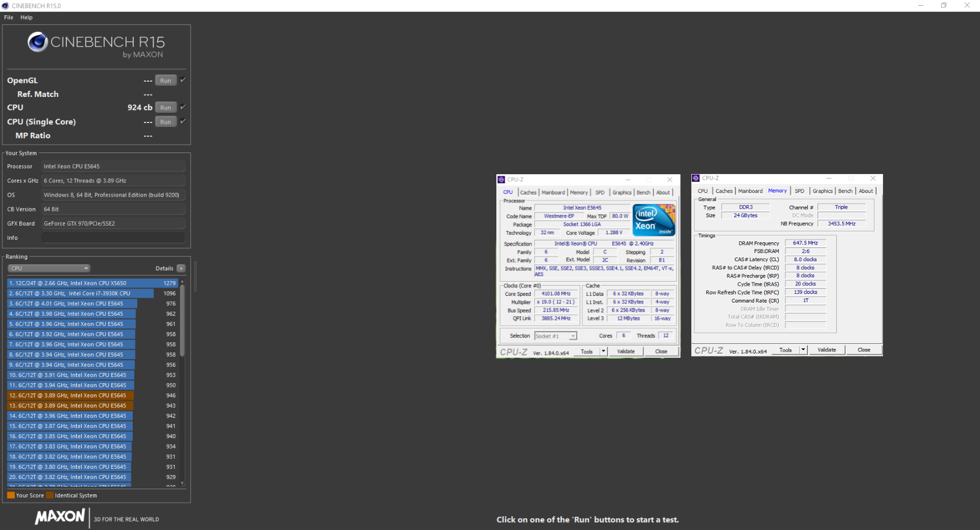Click the CPU-Z icon in left window title bar
980x530 pixels.
pos(501,180)
